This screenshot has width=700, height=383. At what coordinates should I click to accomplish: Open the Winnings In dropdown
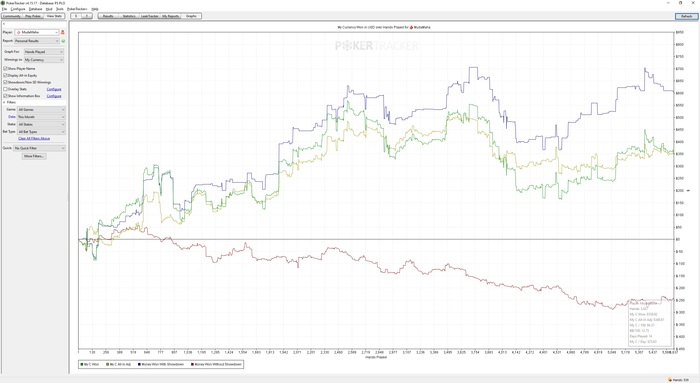click(x=44, y=60)
